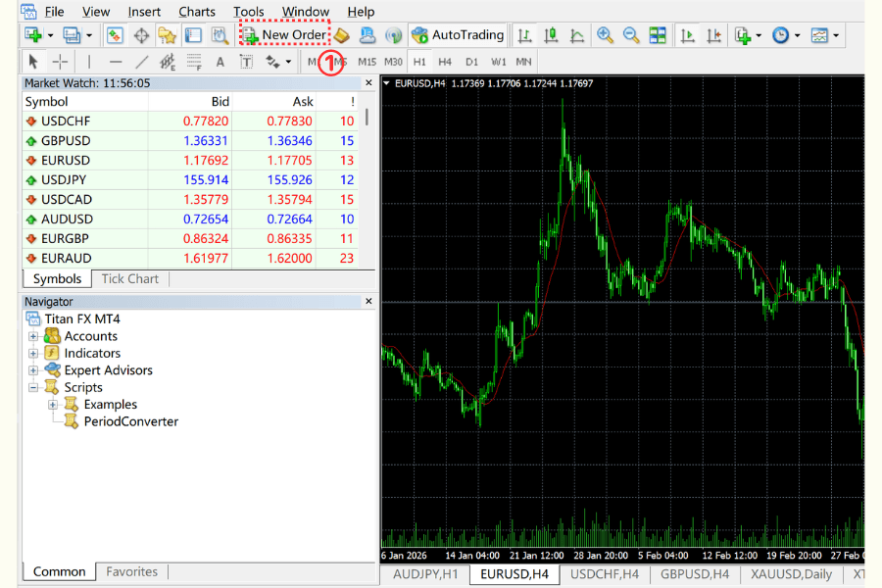This screenshot has height=588, width=882.
Task: Toggle the Navigator star-folder icon
Action: point(167,35)
